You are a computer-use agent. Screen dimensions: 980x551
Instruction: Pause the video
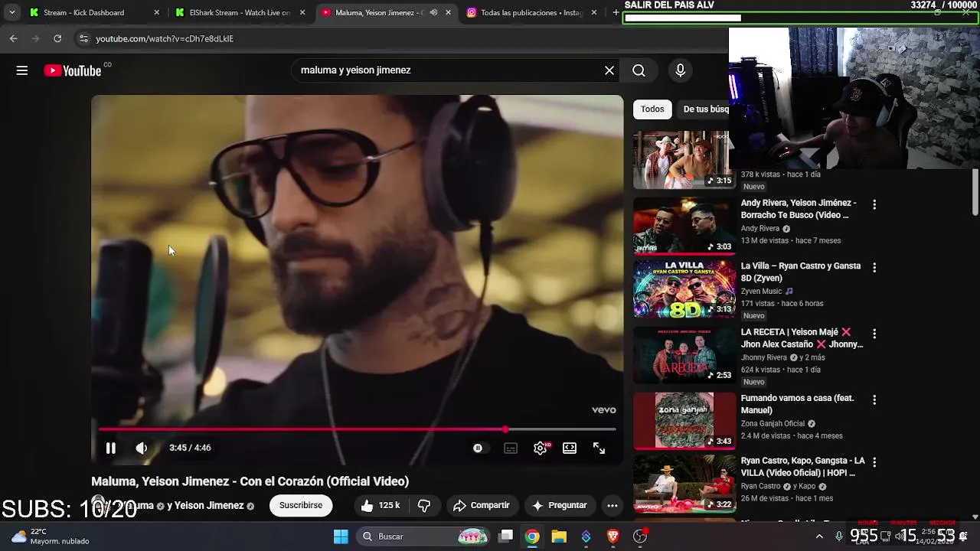point(111,448)
